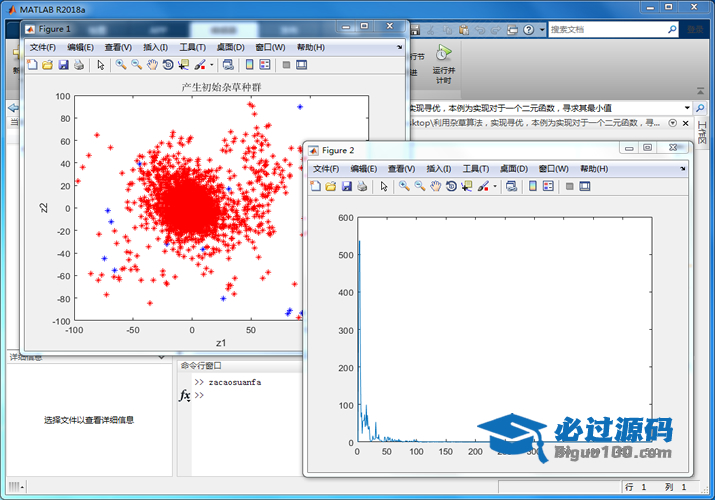Click the dock arrow in Figure 1 menu bar
Screen dimensions: 715x500
pyautogui.click(x=399, y=47)
